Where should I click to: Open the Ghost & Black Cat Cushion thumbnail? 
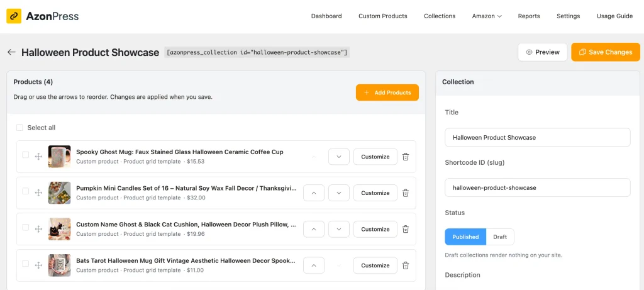pos(59,229)
